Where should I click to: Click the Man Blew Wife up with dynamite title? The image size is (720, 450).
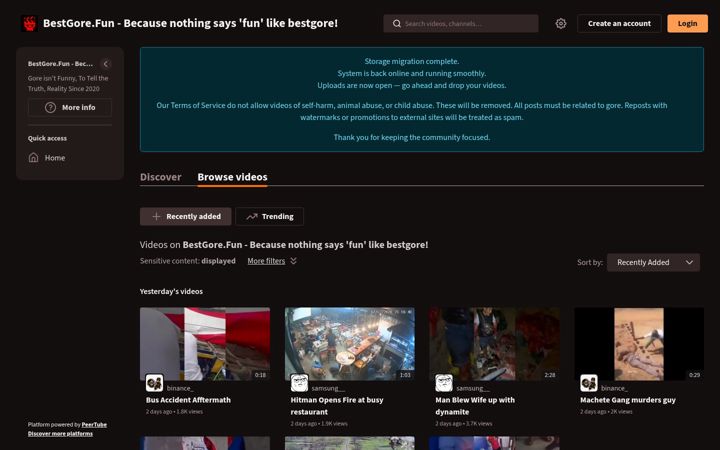pos(475,406)
